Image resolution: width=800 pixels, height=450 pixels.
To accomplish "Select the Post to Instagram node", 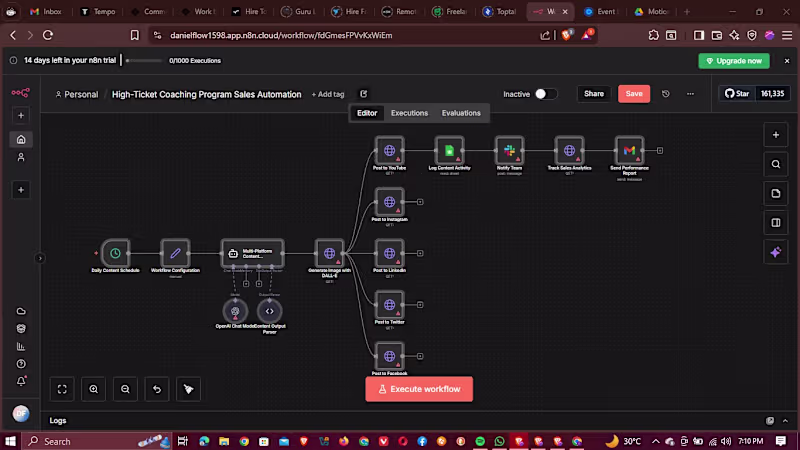I will click(389, 202).
